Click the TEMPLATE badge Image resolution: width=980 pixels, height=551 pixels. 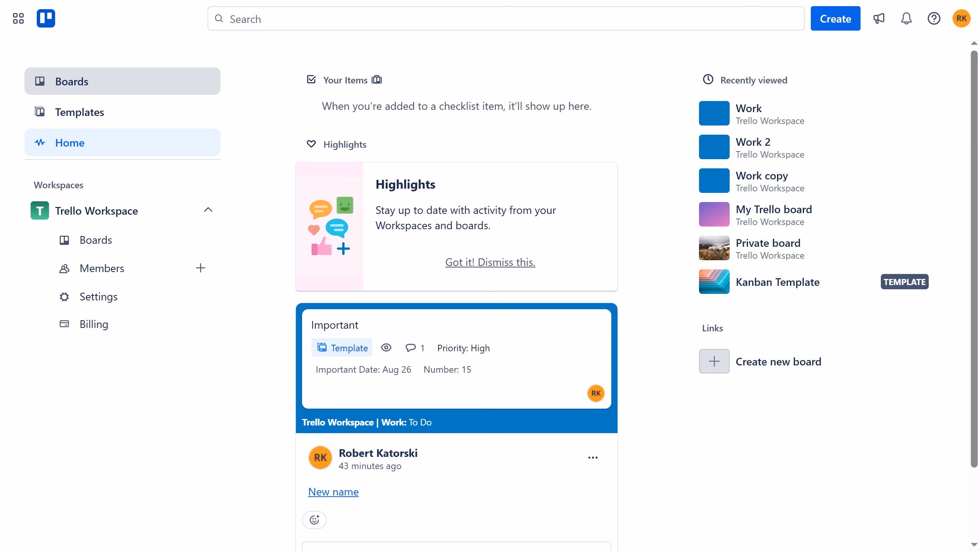(905, 282)
